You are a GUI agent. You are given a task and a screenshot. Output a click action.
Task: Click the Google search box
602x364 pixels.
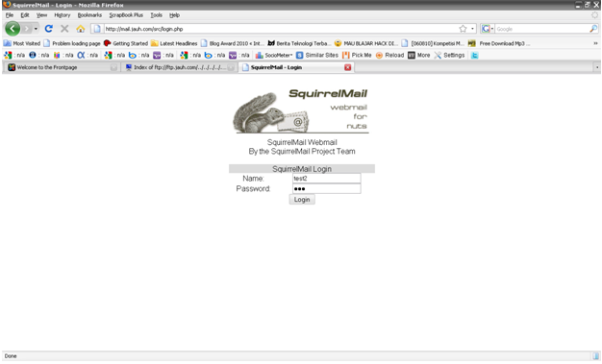[x=541, y=29]
